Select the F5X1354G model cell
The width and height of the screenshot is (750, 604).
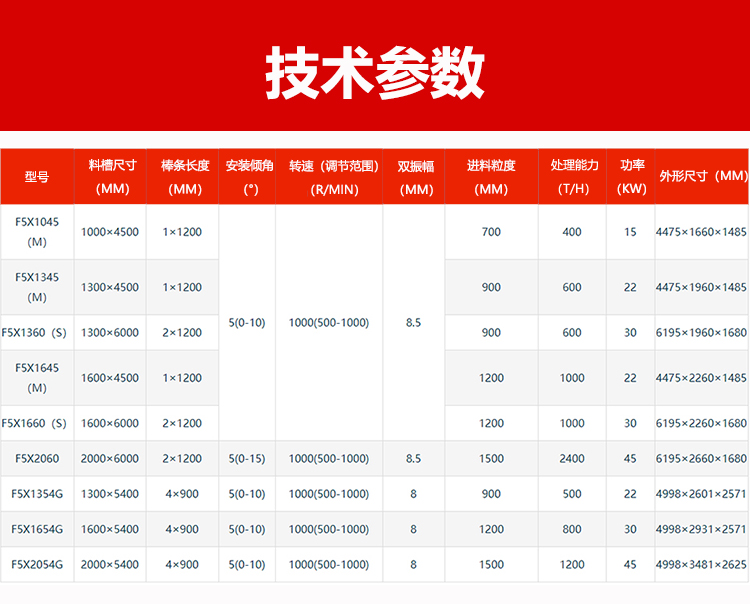(37, 494)
